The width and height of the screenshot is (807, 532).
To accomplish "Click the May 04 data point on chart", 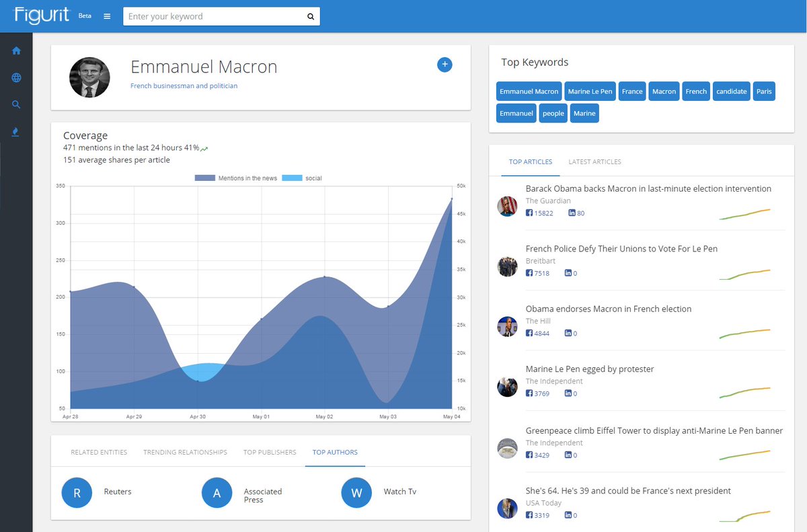I will [451, 199].
